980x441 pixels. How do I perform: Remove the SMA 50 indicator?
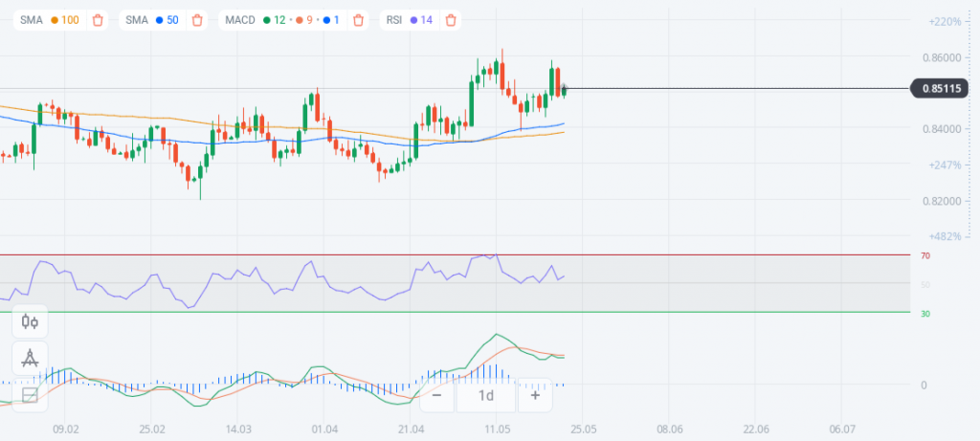click(x=196, y=20)
